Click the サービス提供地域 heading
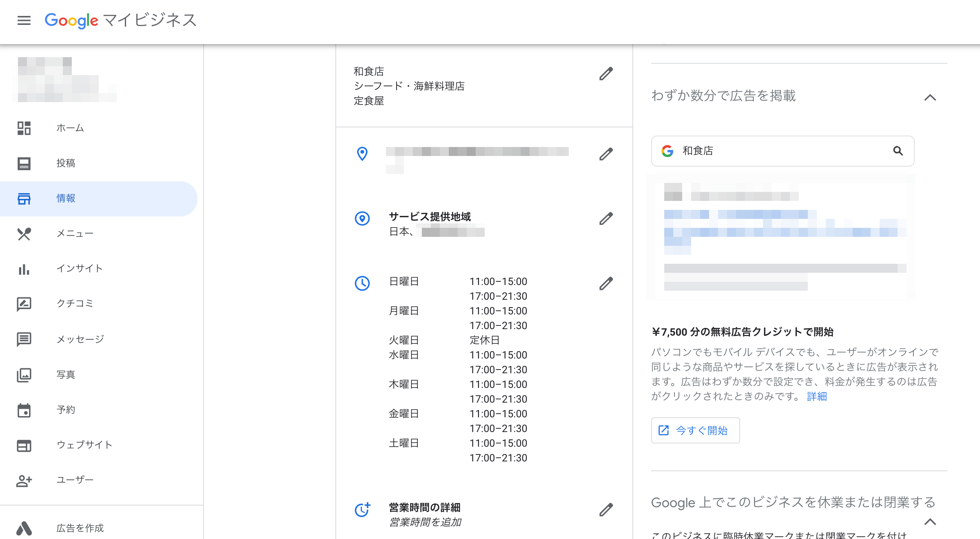980x539 pixels. [x=430, y=217]
